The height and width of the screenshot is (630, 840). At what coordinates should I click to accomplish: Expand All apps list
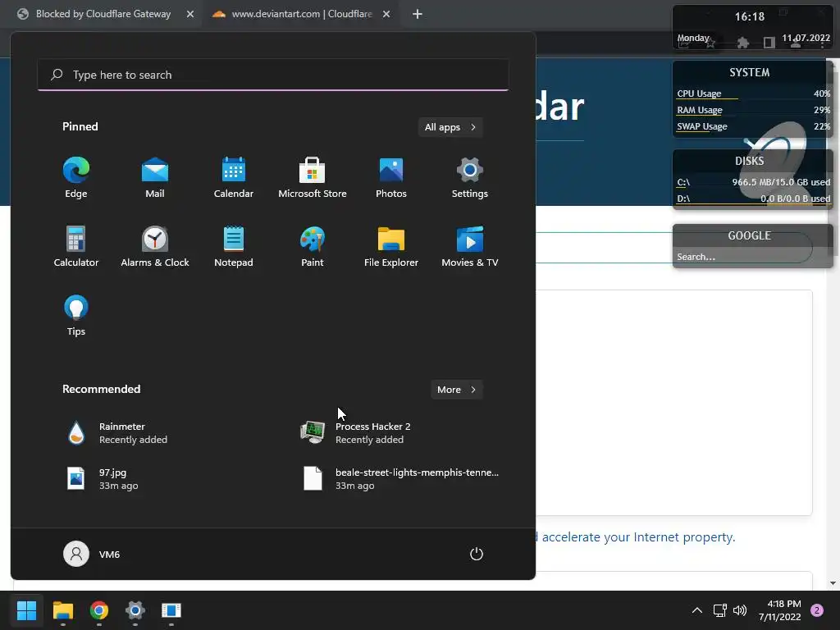[450, 127]
